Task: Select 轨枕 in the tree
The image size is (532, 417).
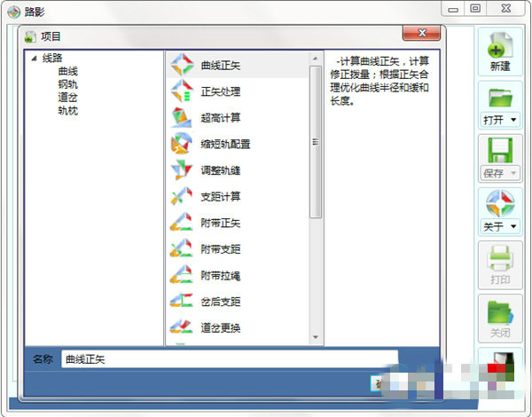Action: point(68,110)
